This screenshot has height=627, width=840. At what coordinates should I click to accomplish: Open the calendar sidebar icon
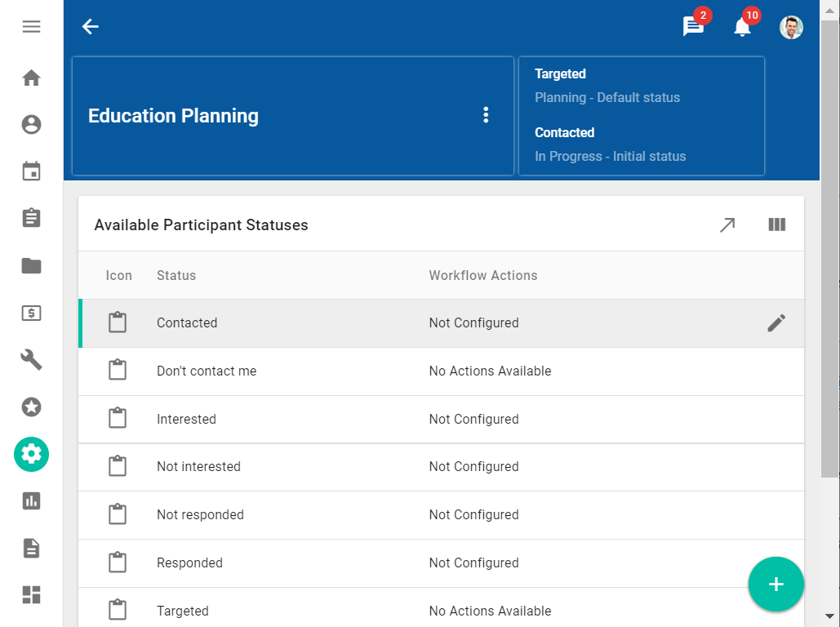pyautogui.click(x=31, y=171)
